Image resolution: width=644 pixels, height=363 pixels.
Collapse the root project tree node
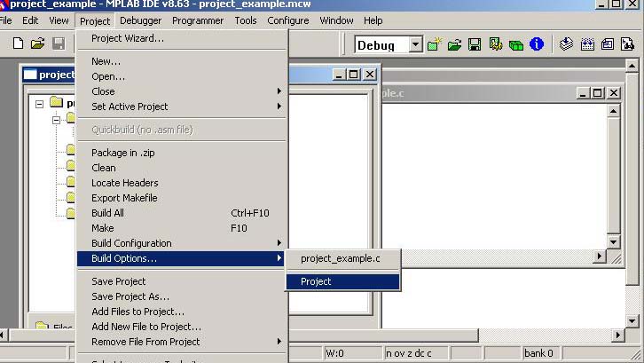[39, 103]
